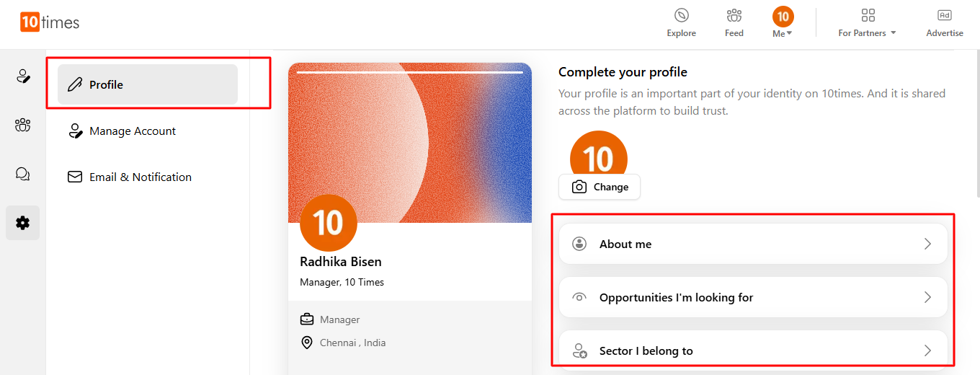The width and height of the screenshot is (980, 375).
Task: Click the Change photo button
Action: [x=600, y=187]
